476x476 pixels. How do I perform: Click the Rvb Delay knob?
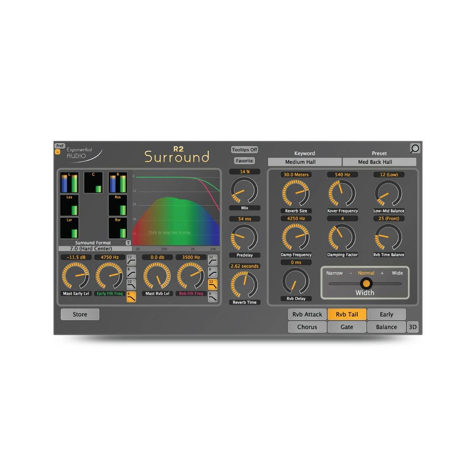pos(296,281)
